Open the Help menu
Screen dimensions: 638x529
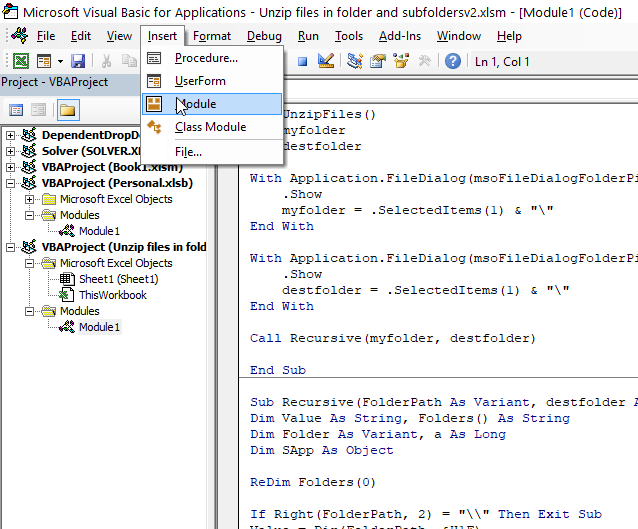point(509,36)
